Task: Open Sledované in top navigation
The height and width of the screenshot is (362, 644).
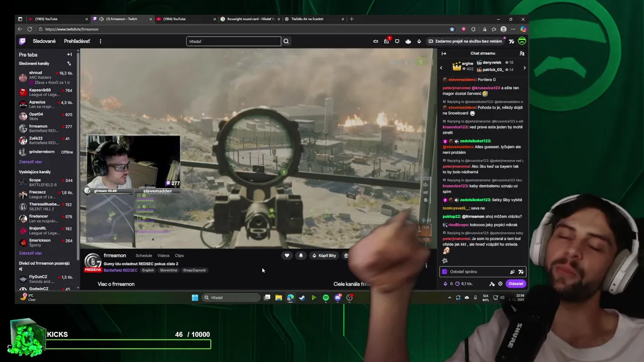Action: 44,41
